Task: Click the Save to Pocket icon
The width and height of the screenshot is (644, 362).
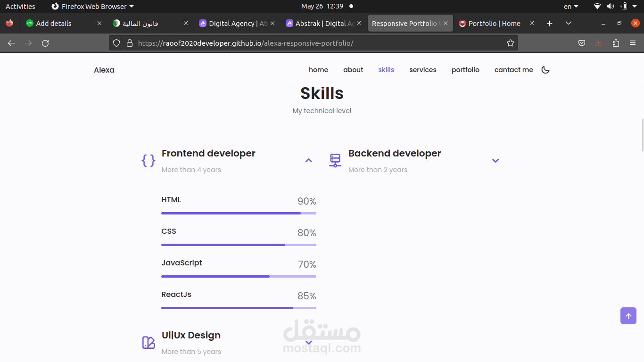Action: [582, 43]
